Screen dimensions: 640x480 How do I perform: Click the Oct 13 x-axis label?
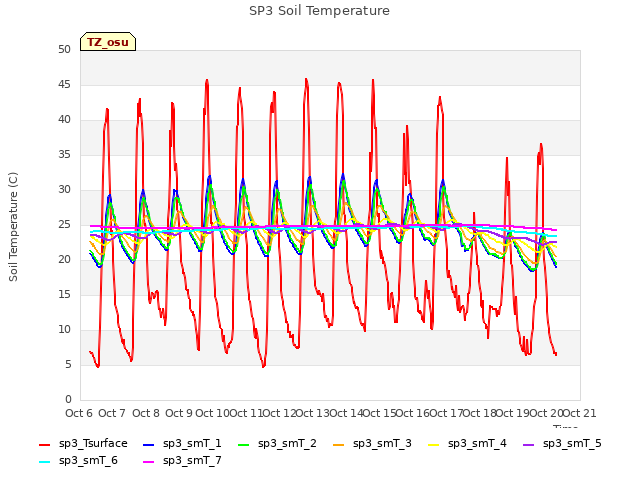(313, 413)
